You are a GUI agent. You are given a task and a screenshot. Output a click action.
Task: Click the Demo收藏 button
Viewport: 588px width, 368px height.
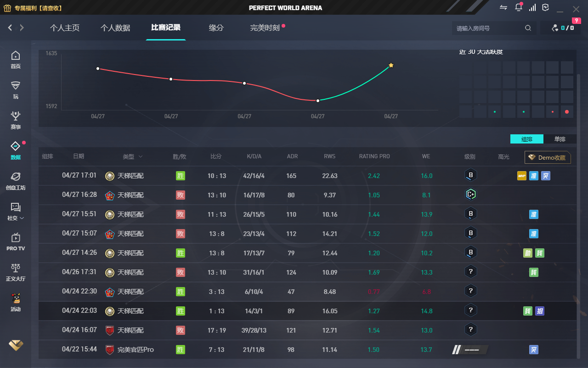(548, 157)
